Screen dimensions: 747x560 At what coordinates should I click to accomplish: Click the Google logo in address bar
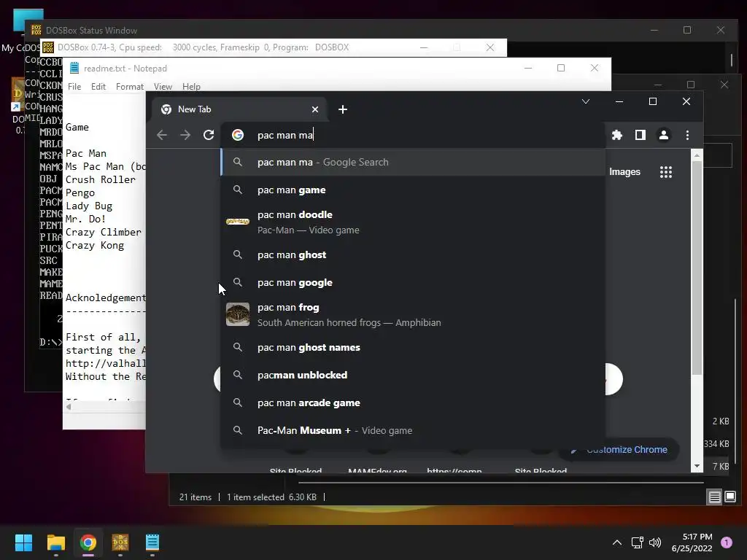click(x=238, y=135)
